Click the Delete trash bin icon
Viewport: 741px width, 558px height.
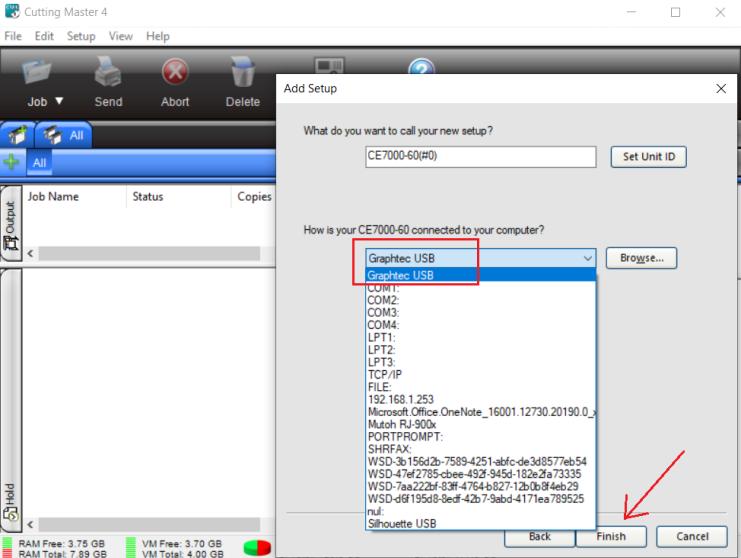coord(243,72)
